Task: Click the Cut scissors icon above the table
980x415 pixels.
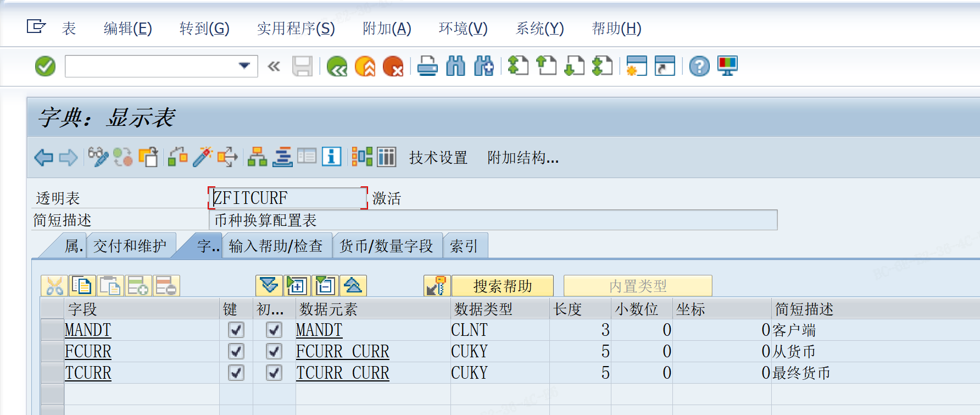Action: tap(54, 286)
